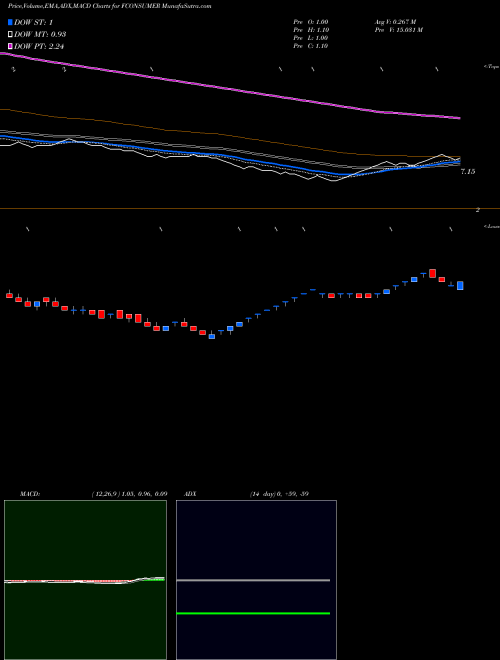
Task: Click the gray line in the ADX chart
Action: (x=253, y=580)
